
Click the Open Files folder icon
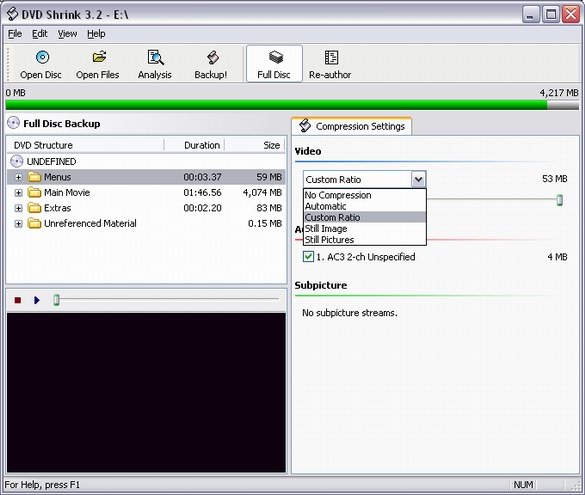(99, 57)
